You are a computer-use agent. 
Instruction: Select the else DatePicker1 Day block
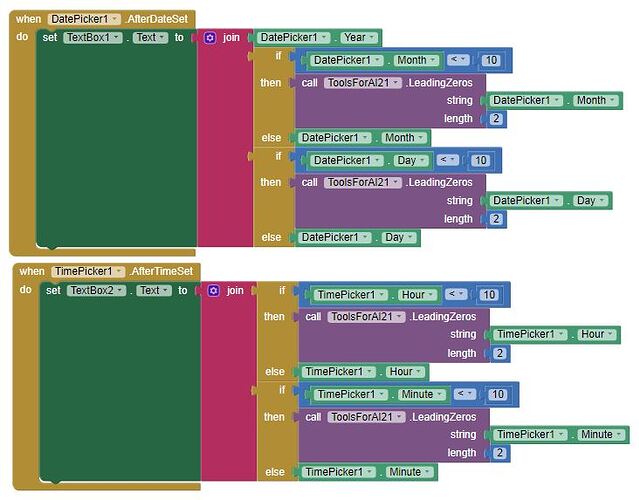[x=356, y=238]
